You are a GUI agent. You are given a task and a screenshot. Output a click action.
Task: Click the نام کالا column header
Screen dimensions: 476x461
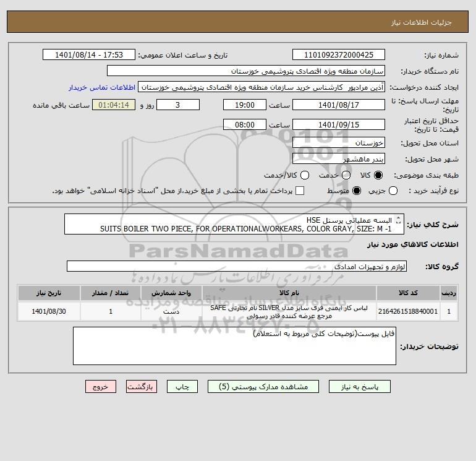289,293
